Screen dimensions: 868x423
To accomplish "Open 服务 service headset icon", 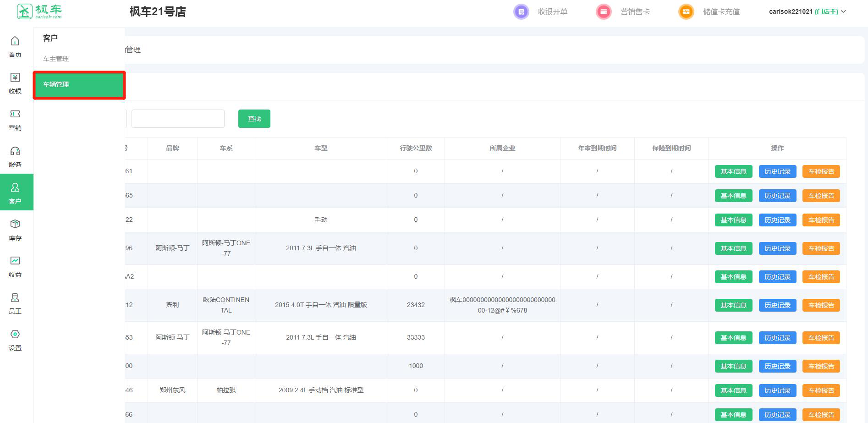I will pos(15,151).
